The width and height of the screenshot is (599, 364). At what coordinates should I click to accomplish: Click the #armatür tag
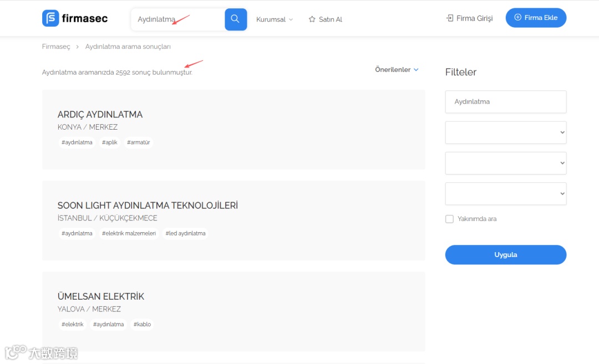point(138,142)
